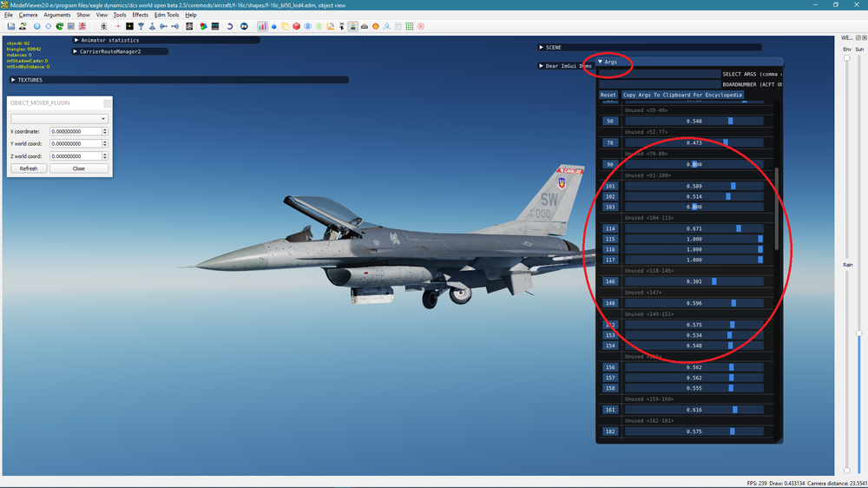
Task: Click the argument 182 number button
Action: point(610,432)
